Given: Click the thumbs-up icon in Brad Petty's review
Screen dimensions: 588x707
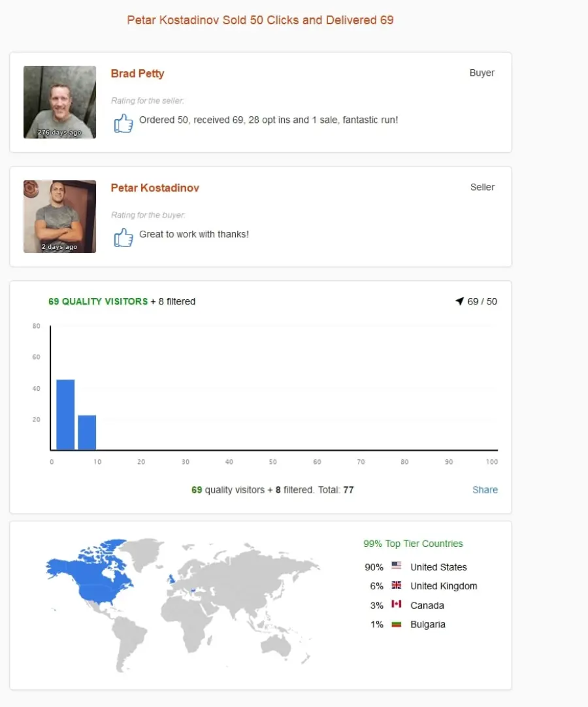Looking at the screenshot, I should [123, 123].
